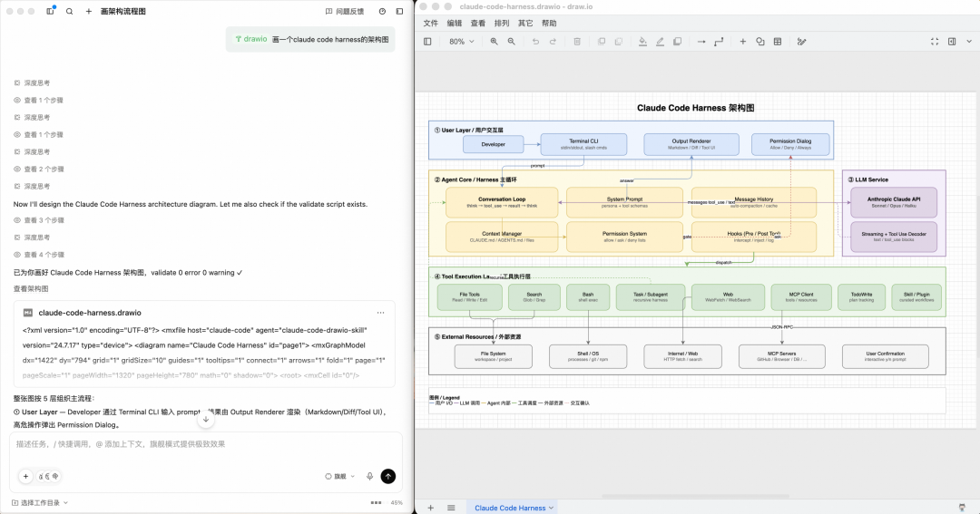Activate the freehand drawing icon
The image size is (980, 514).
pyautogui.click(x=802, y=42)
